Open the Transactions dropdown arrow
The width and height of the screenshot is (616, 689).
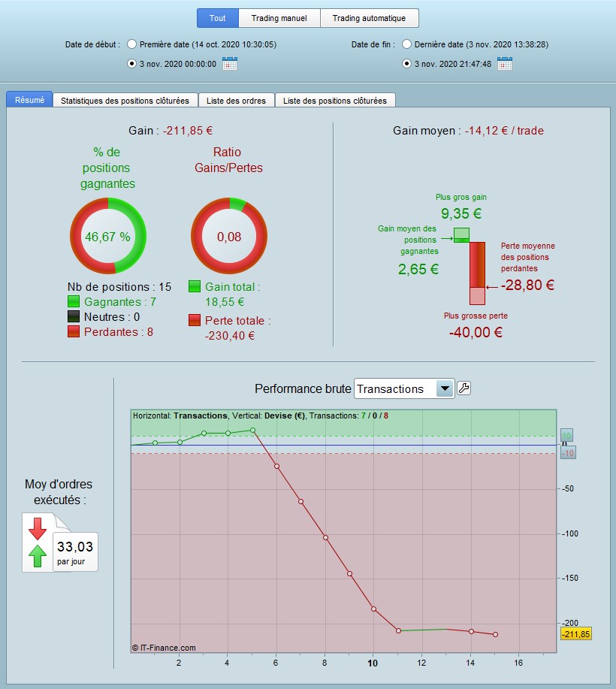click(x=445, y=388)
